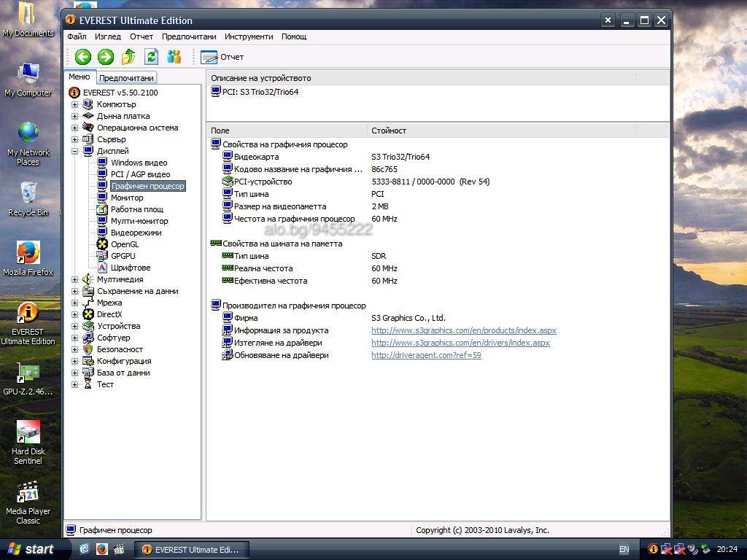Viewport: 747px width, 560px height.
Task: Select Графичен процесор in the tree
Action: pyautogui.click(x=147, y=186)
